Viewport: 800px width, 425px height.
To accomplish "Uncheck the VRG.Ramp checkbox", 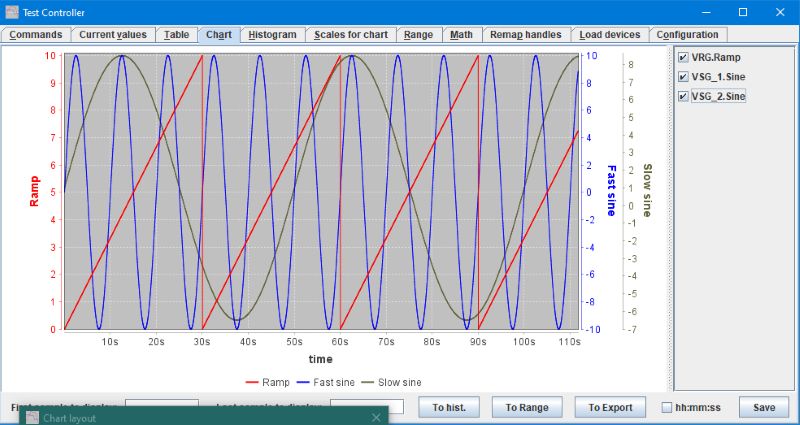I will click(x=683, y=58).
